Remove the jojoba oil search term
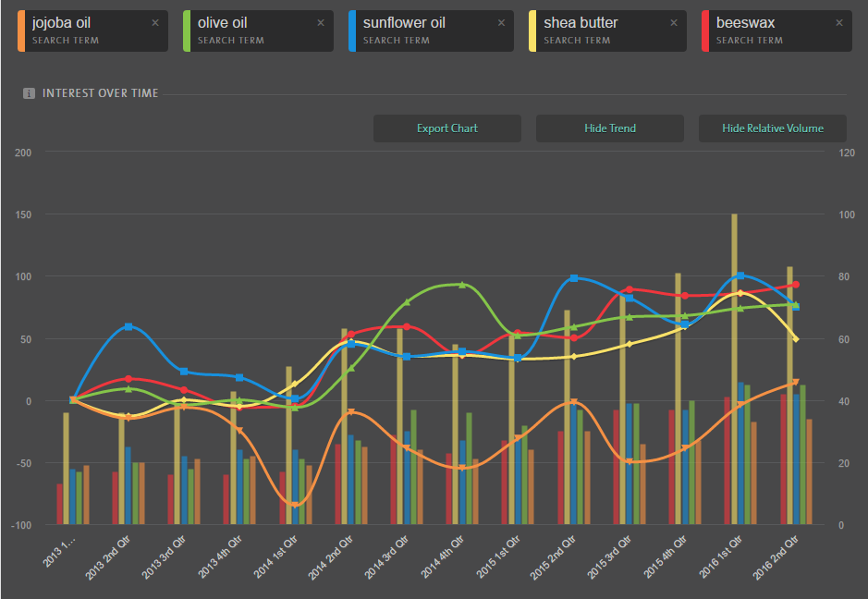868x599 pixels. (155, 22)
